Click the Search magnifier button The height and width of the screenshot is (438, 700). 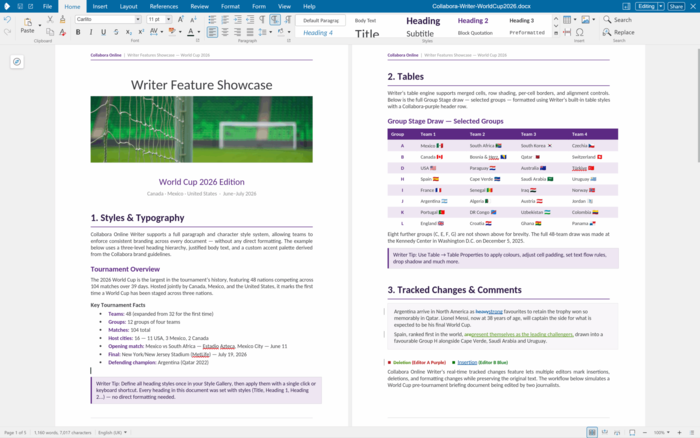(618, 20)
